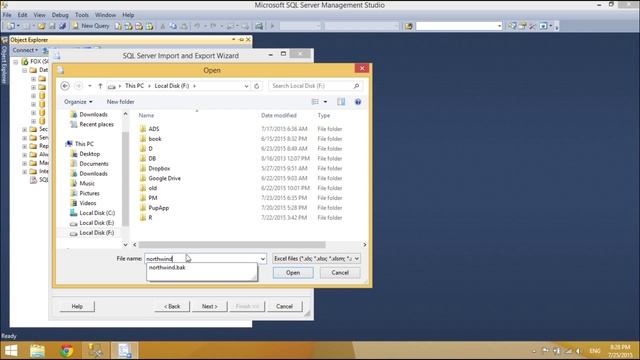Click the Windows Start button
640x360 pixels.
(11, 351)
